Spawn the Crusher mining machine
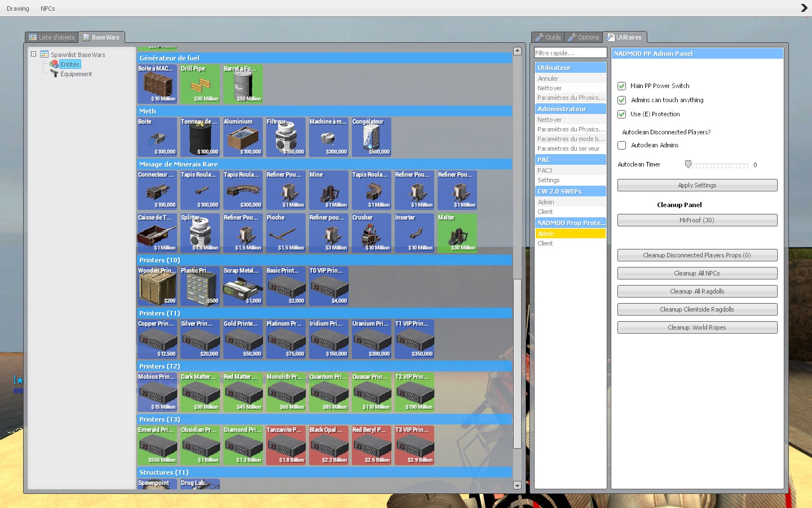Image resolution: width=812 pixels, height=508 pixels. click(372, 233)
